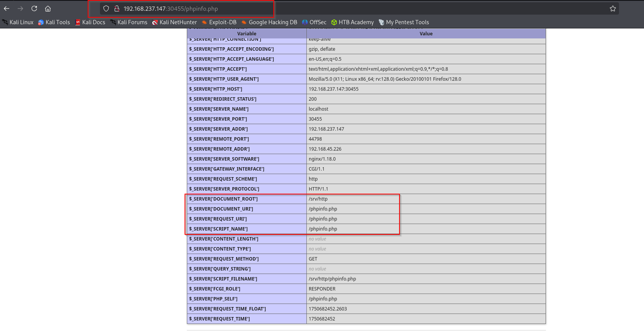This screenshot has width=644, height=332.
Task: Click the My Pentest Tools bookmark icon
Action: pos(381,22)
